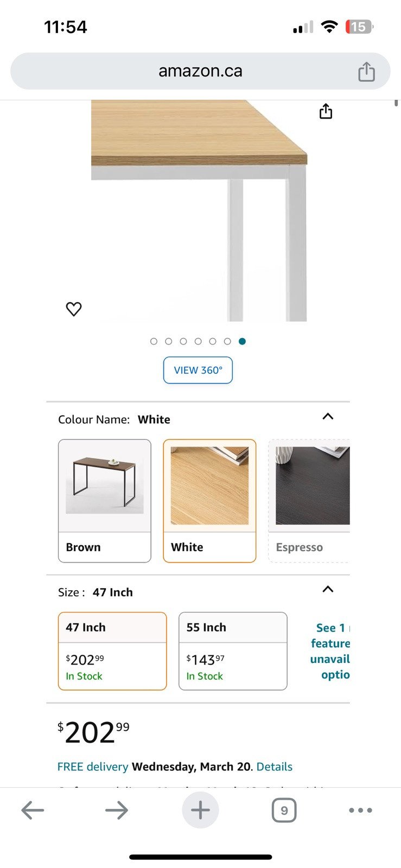Screen dimensions: 401x868
Task: Choose the Brown colour swatch
Action: click(x=105, y=501)
